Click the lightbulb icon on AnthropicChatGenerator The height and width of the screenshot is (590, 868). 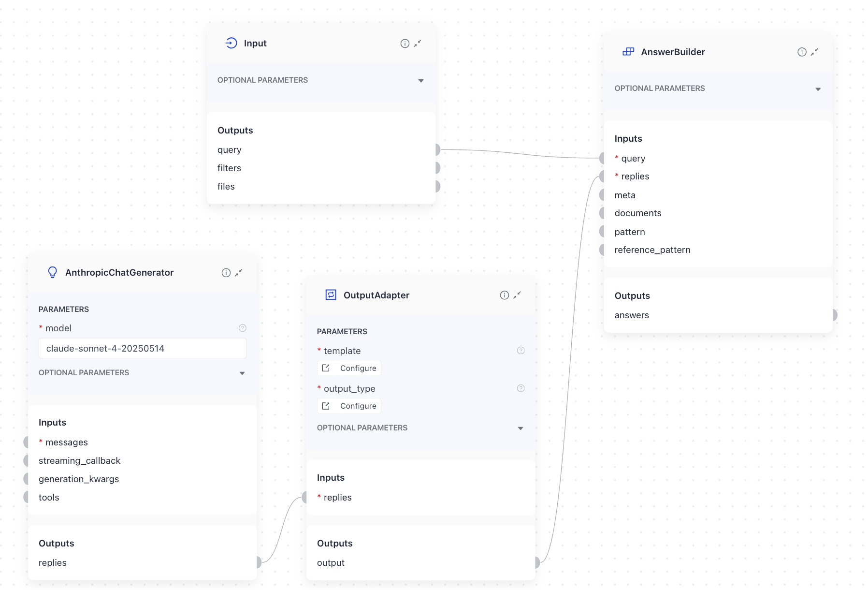[x=53, y=272]
